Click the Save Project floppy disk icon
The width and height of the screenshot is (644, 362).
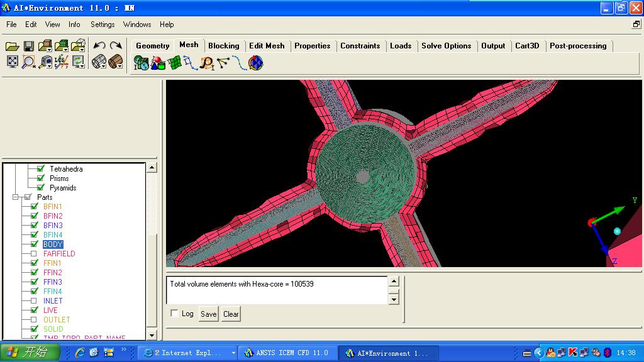[28, 46]
